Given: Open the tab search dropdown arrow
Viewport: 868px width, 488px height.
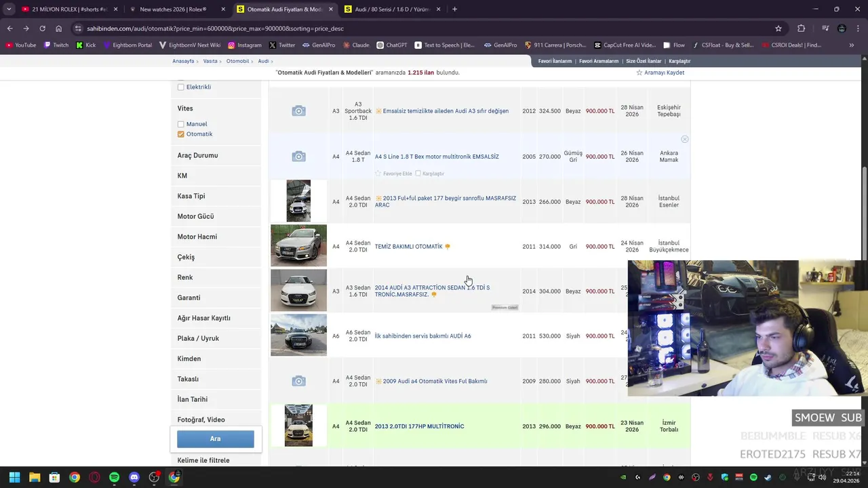Looking at the screenshot, I should (9, 9).
